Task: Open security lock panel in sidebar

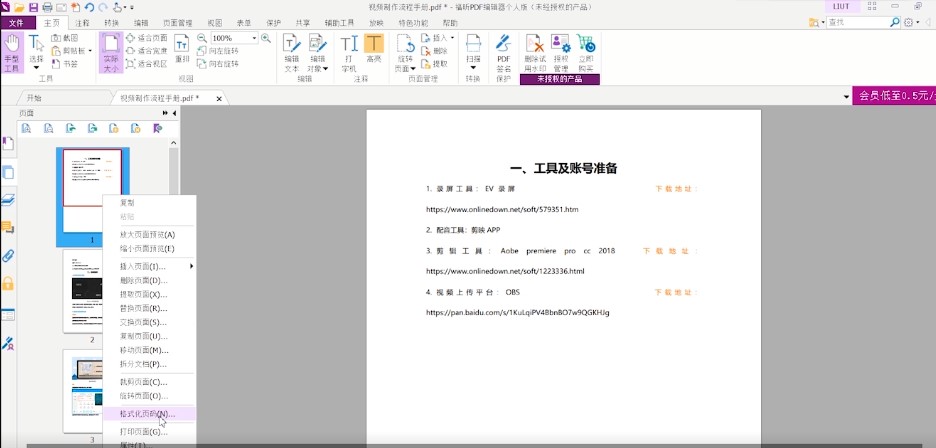Action: pyautogui.click(x=8, y=284)
